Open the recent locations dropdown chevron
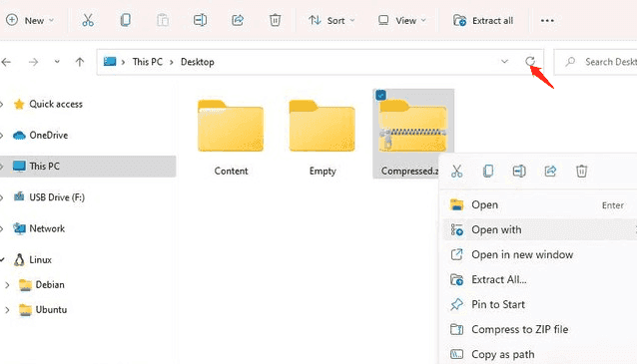Screen dimensions: 637x364 click(57, 62)
